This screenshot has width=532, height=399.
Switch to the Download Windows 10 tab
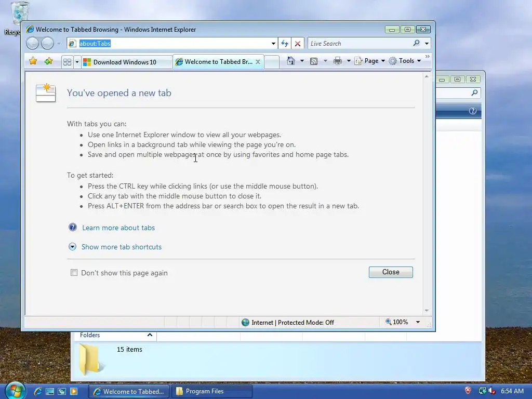point(127,62)
